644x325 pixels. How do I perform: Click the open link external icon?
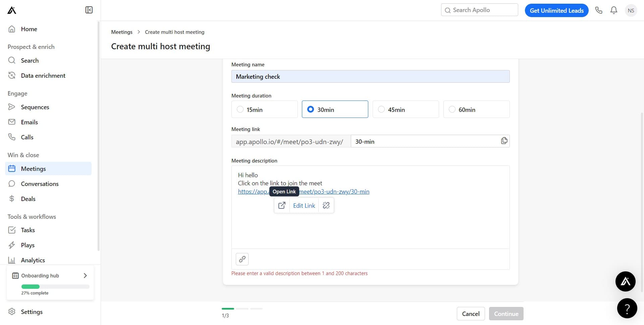[x=282, y=205]
